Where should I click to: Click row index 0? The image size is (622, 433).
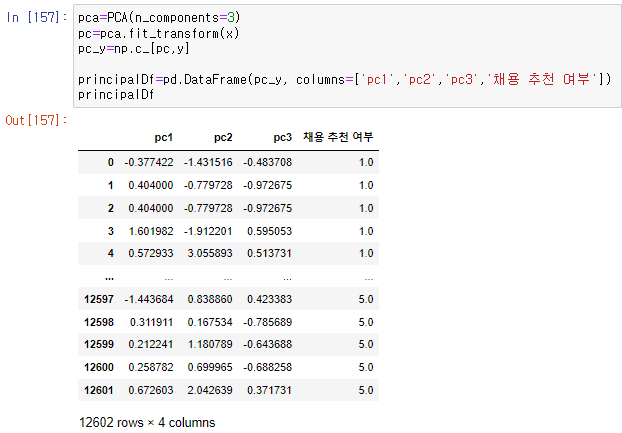pyautogui.click(x=111, y=162)
